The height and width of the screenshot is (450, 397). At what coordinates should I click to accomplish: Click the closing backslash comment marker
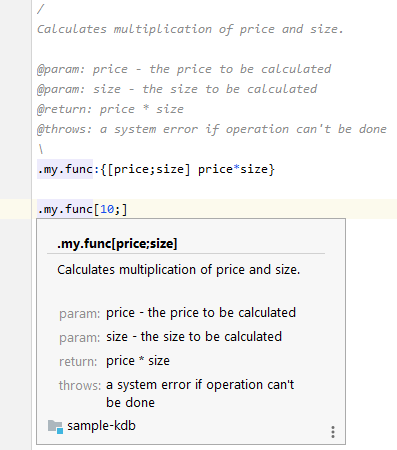click(41, 149)
